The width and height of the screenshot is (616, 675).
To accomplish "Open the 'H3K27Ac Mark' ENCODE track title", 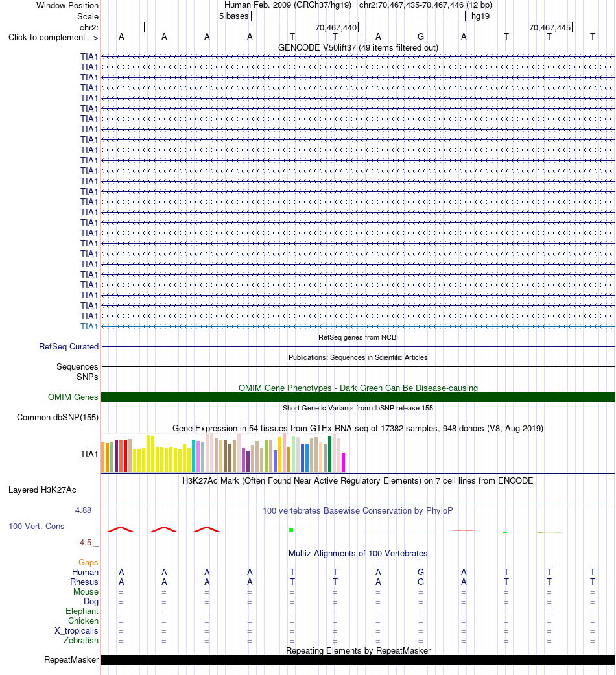I will (x=358, y=481).
